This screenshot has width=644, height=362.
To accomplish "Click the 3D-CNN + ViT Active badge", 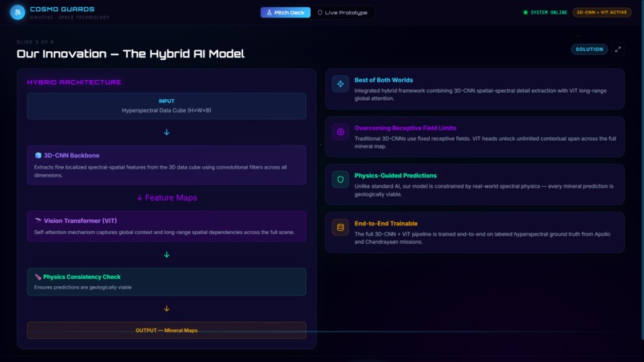I will point(602,12).
